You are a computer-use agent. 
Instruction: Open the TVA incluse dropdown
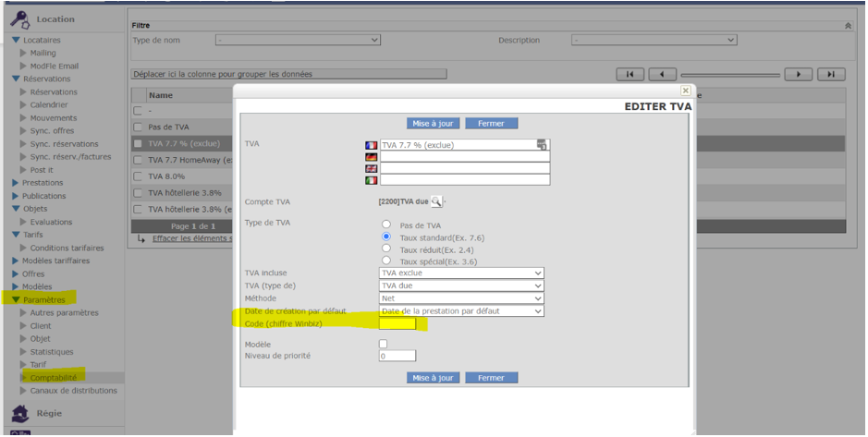[461, 273]
